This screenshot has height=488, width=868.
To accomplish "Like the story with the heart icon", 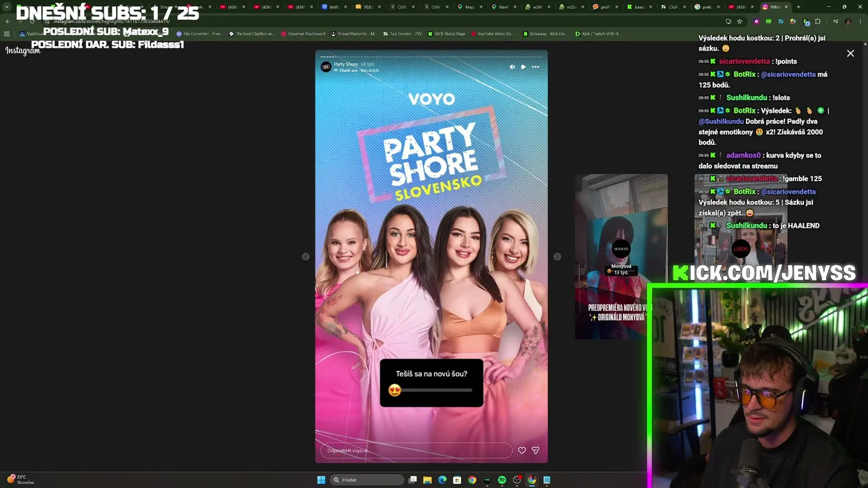I will 521,450.
